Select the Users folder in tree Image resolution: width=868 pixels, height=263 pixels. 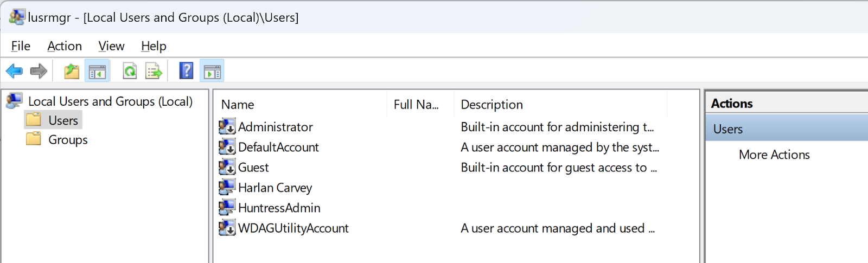point(63,120)
